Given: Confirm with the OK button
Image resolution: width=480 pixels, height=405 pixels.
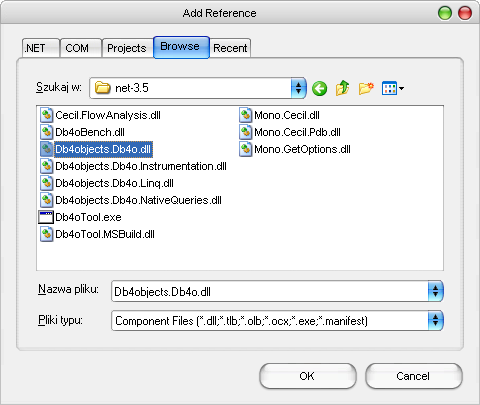Looking at the screenshot, I should pyautogui.click(x=308, y=376).
